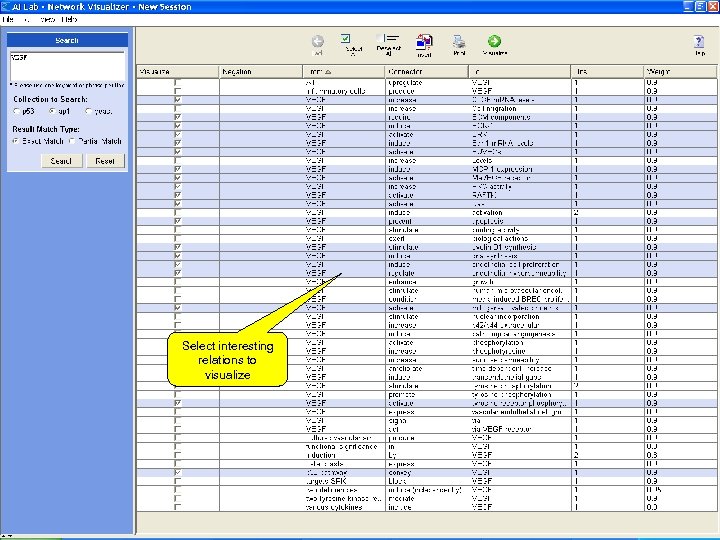Viewport: 720px width, 540px height.
Task: Check the biological actions row checkbox
Action: (x=178, y=239)
